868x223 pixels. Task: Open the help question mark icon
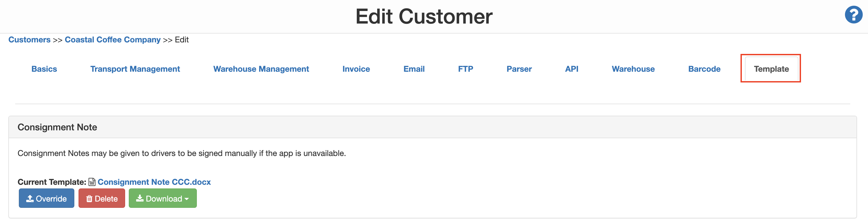853,15
